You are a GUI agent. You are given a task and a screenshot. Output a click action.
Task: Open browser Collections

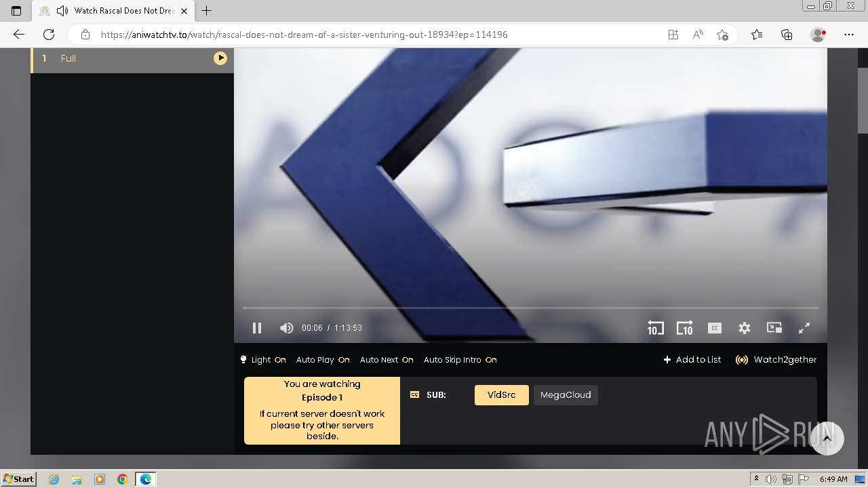tap(787, 35)
